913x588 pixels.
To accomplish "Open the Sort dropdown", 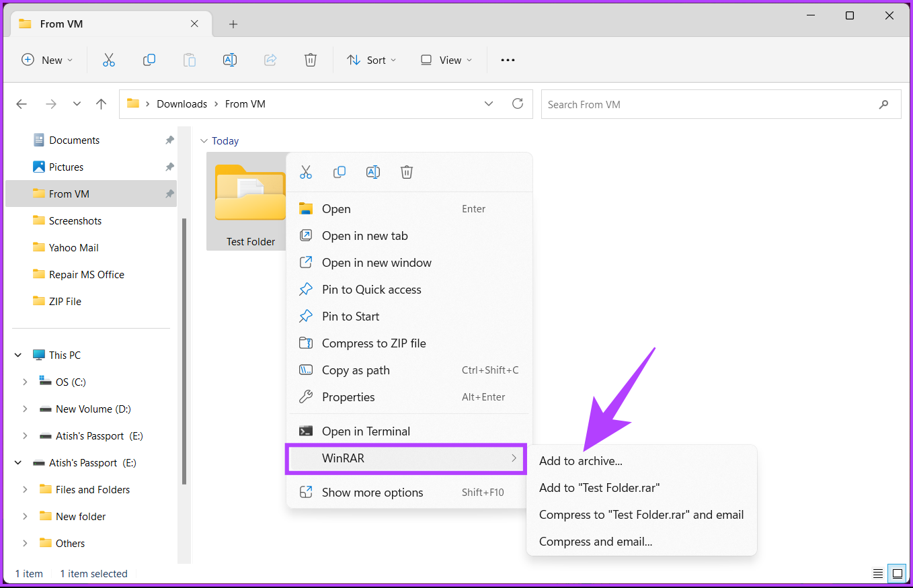I will (371, 60).
